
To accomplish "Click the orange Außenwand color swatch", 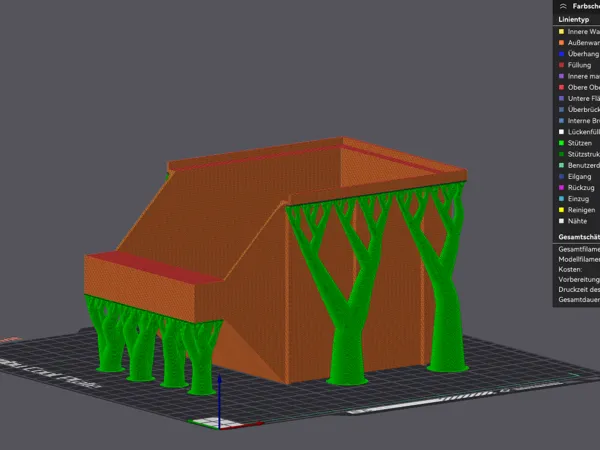I will [561, 42].
